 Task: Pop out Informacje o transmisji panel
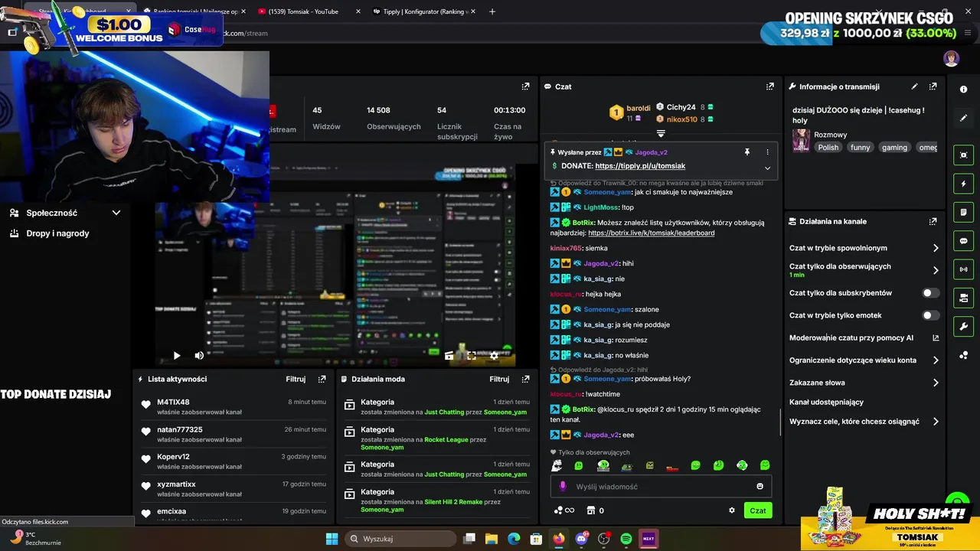933,86
